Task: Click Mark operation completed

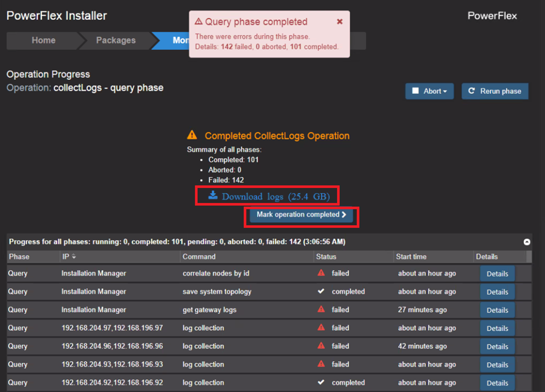Action: point(301,214)
